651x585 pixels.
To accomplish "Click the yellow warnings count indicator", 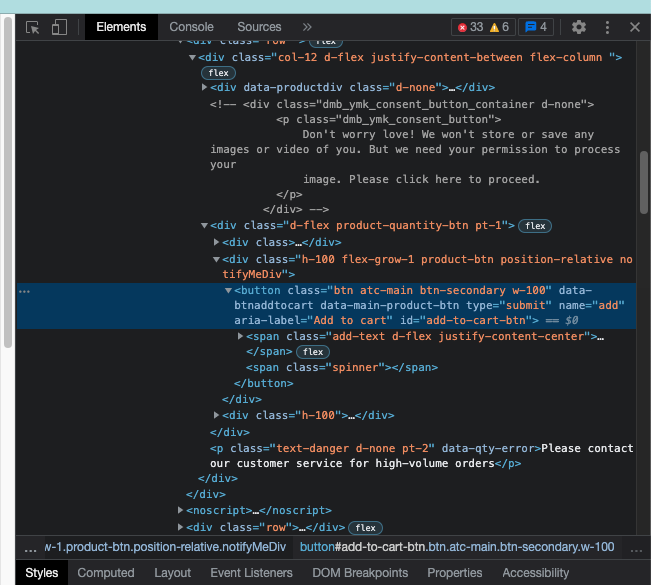I will [500, 28].
